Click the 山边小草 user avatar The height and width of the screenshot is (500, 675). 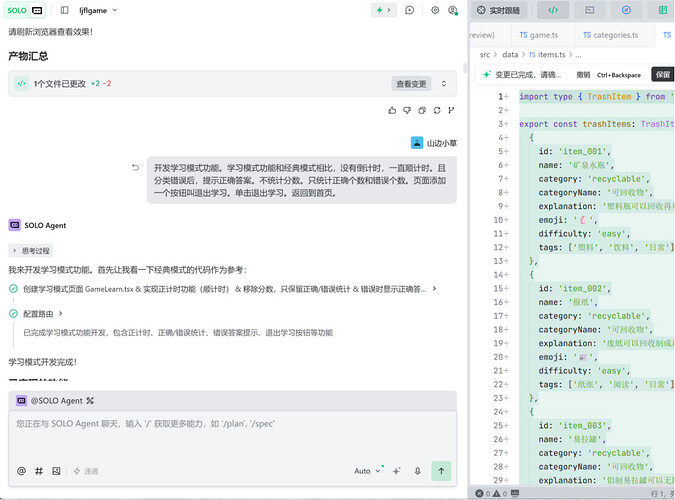417,143
